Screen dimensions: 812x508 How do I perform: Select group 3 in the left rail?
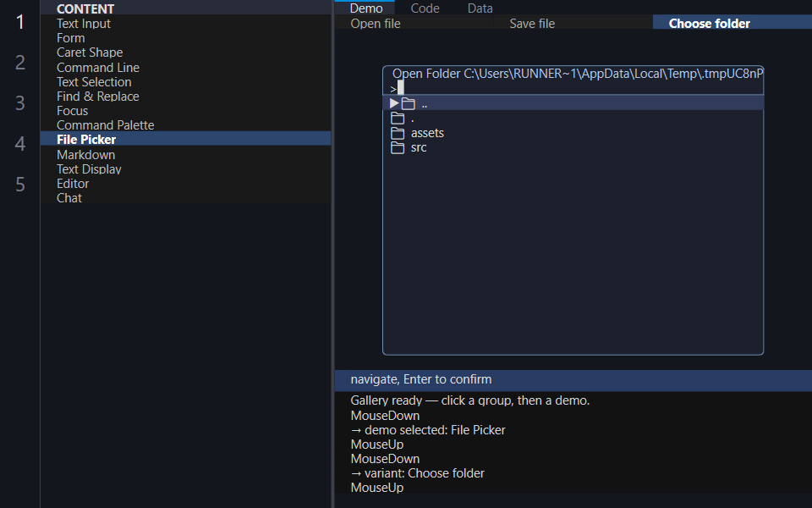20,103
